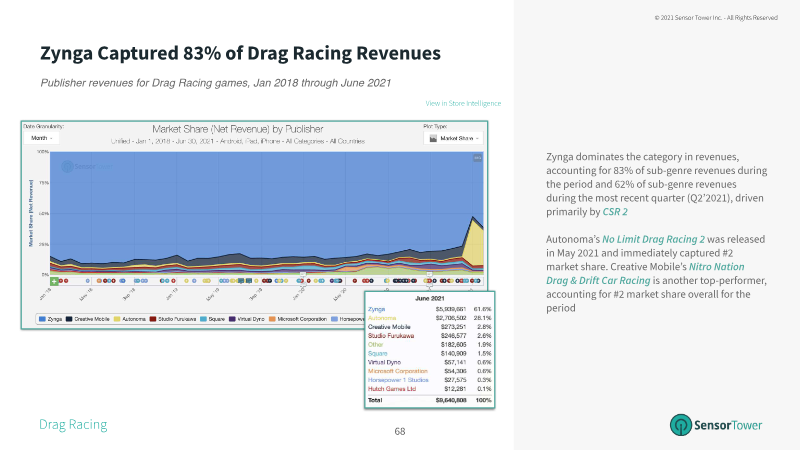The image size is (800, 450).
Task: Toggle the Autonoma legend series
Action: [130, 319]
